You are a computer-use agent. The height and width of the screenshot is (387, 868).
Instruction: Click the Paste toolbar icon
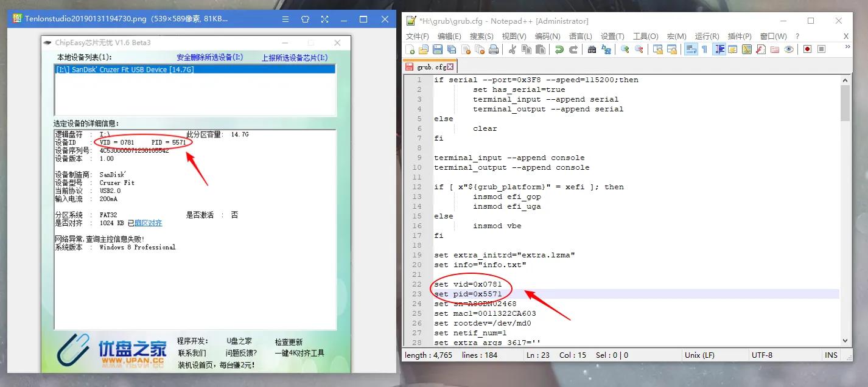[x=541, y=49]
